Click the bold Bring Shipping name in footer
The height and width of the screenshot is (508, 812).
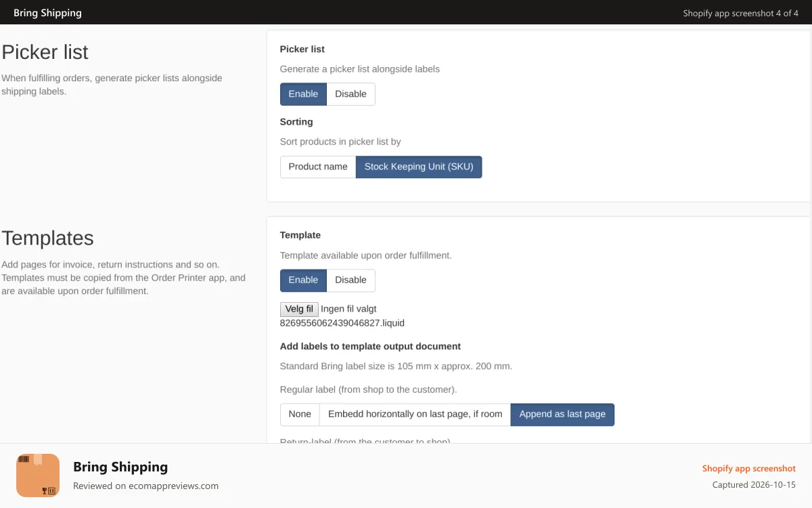coord(120,467)
